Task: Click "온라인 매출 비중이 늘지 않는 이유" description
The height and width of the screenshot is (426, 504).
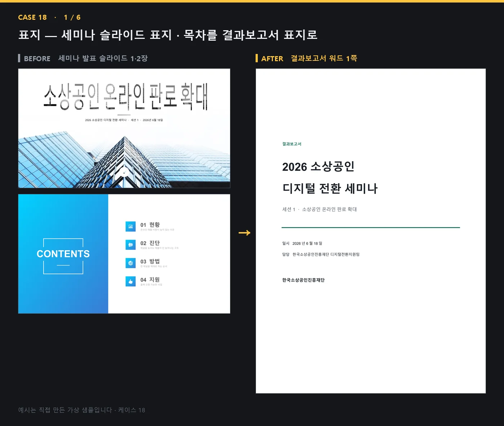Action: (157, 230)
